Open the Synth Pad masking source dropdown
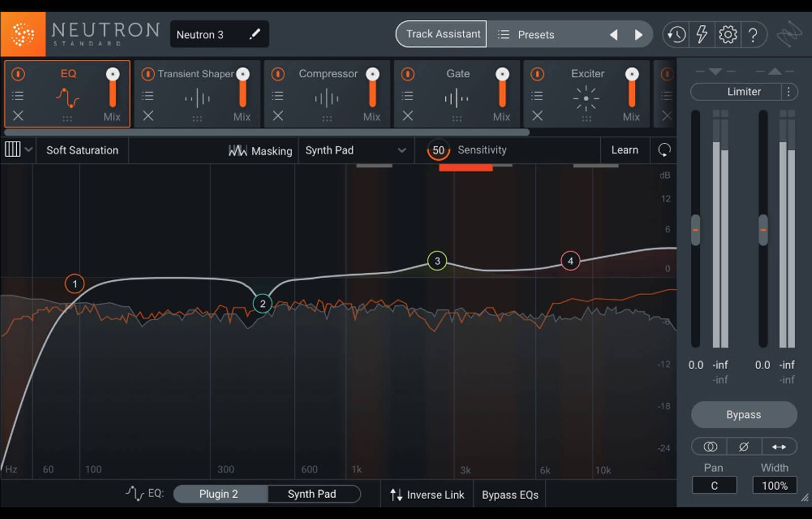The width and height of the screenshot is (812, 519). 356,150
